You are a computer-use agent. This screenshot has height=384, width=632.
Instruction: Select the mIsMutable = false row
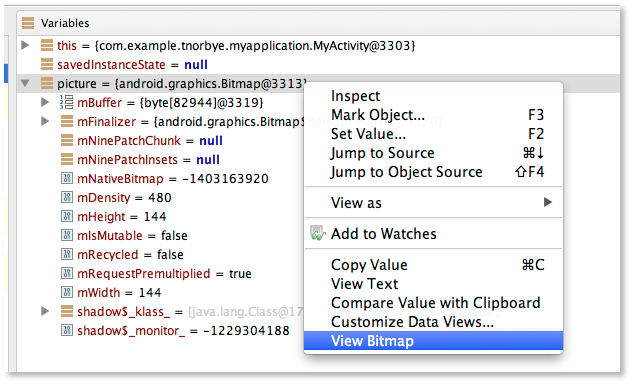pos(160,235)
